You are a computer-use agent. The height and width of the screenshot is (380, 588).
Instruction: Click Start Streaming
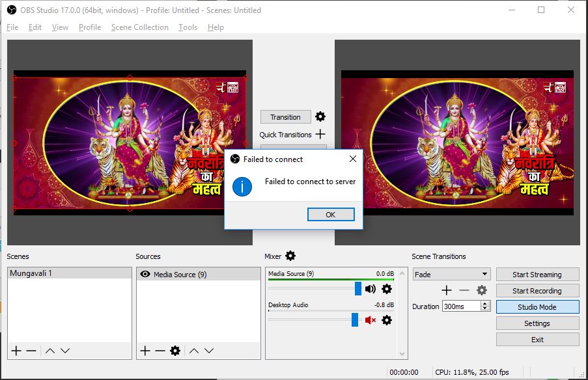(537, 275)
